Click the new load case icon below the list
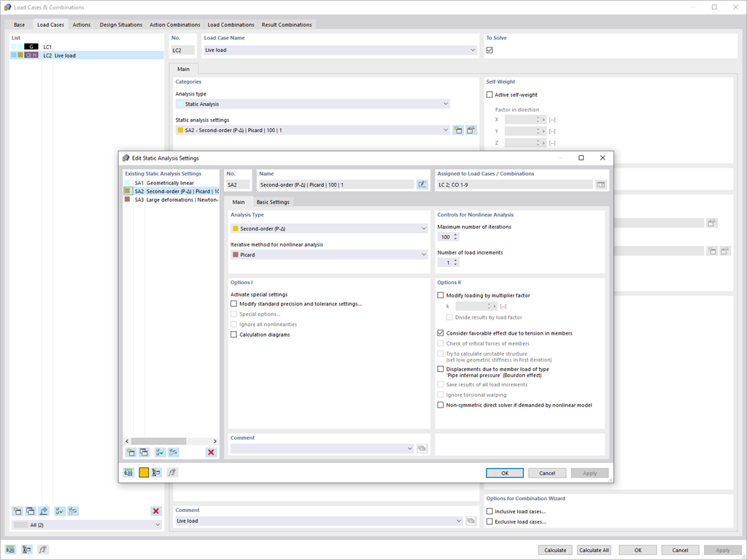The height and width of the screenshot is (560, 747). coord(17,510)
